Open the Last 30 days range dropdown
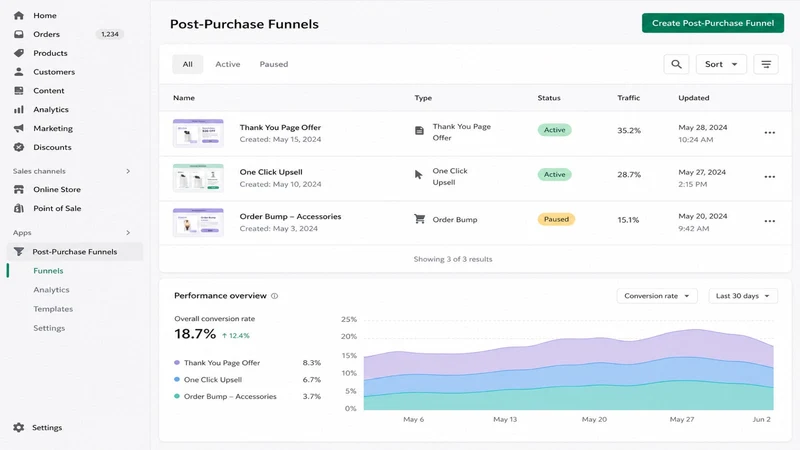 coord(743,296)
